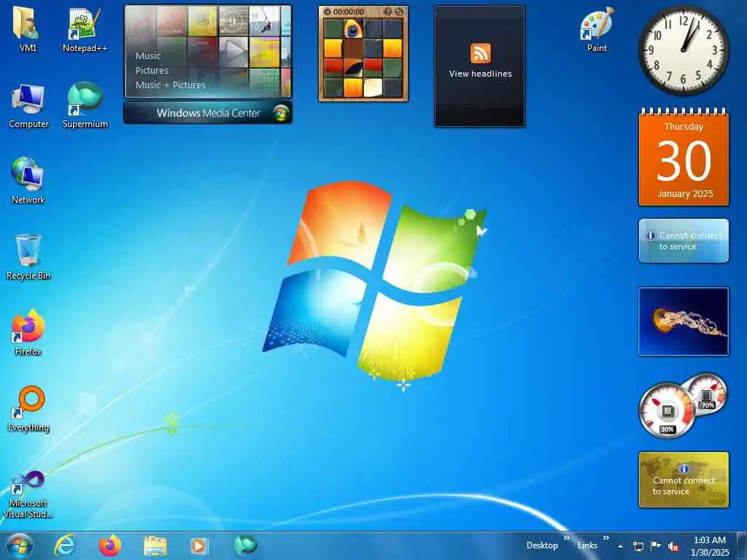Click the gold currency gadget Cannot connect message
The image size is (747, 560).
[684, 480]
